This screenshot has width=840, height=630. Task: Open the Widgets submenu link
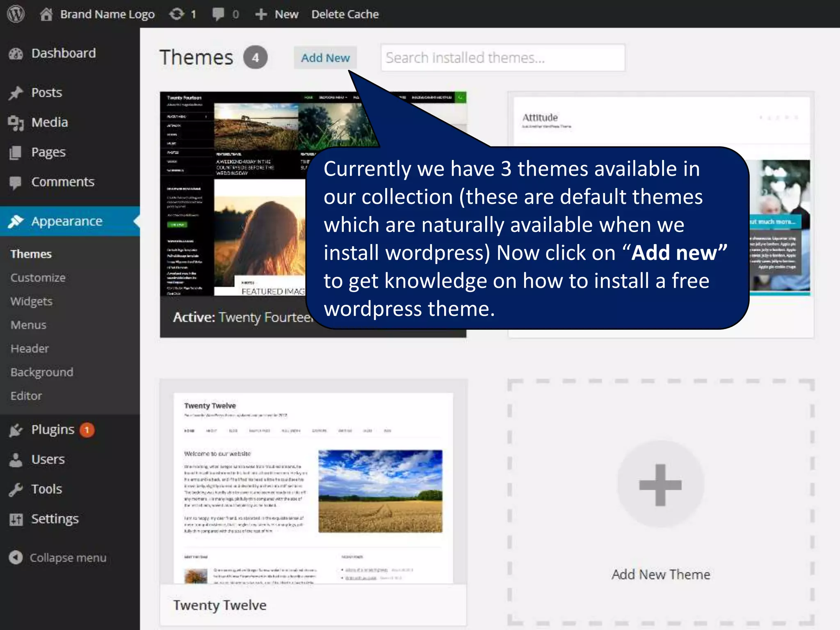pyautogui.click(x=32, y=301)
